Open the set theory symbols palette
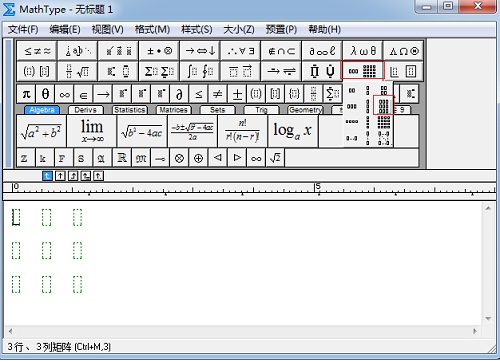This screenshot has height=362, width=500. point(281,51)
